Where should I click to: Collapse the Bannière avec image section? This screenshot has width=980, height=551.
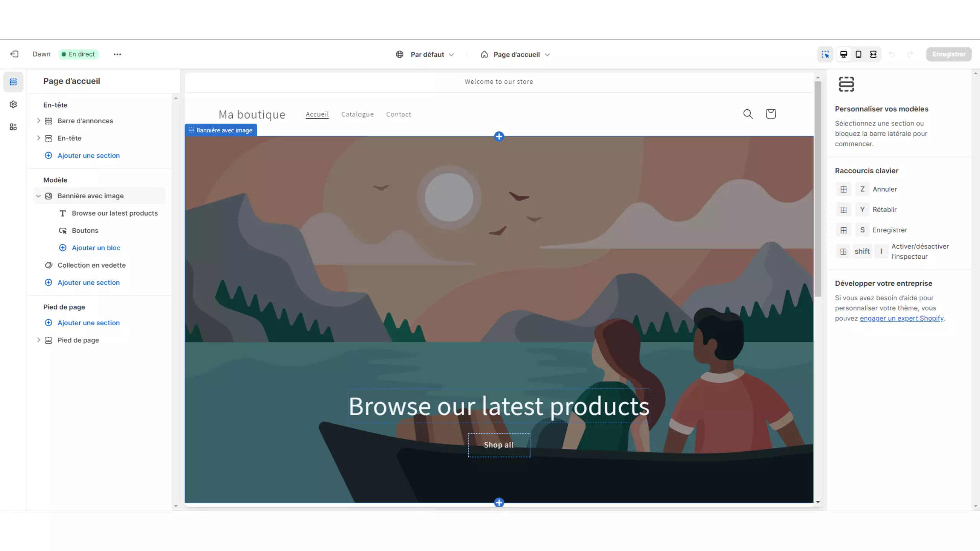[x=38, y=196]
